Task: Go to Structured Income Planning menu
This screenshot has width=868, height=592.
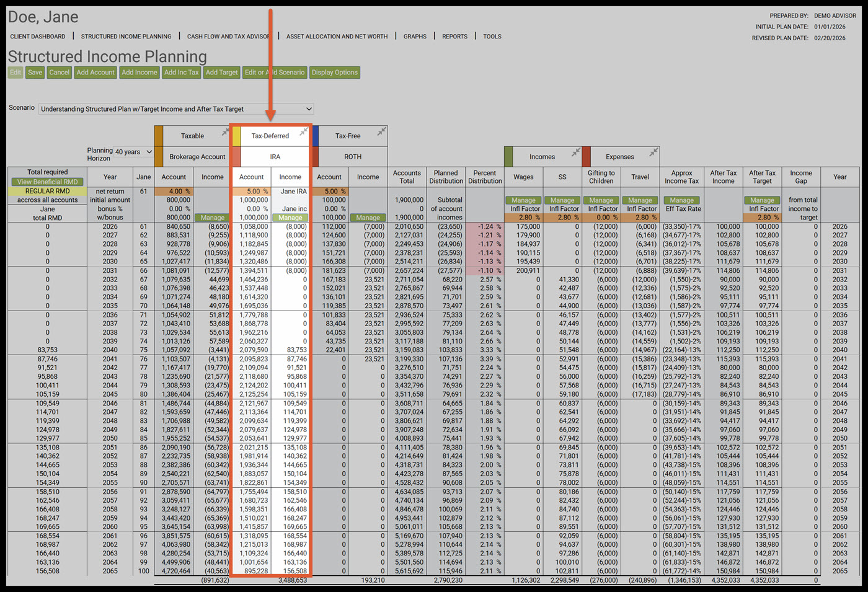Action: 126,37
